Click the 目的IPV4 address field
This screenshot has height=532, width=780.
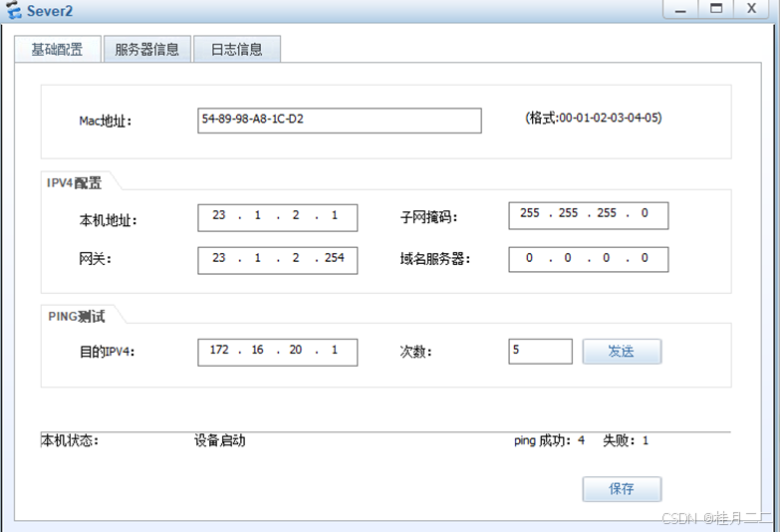[x=278, y=353]
